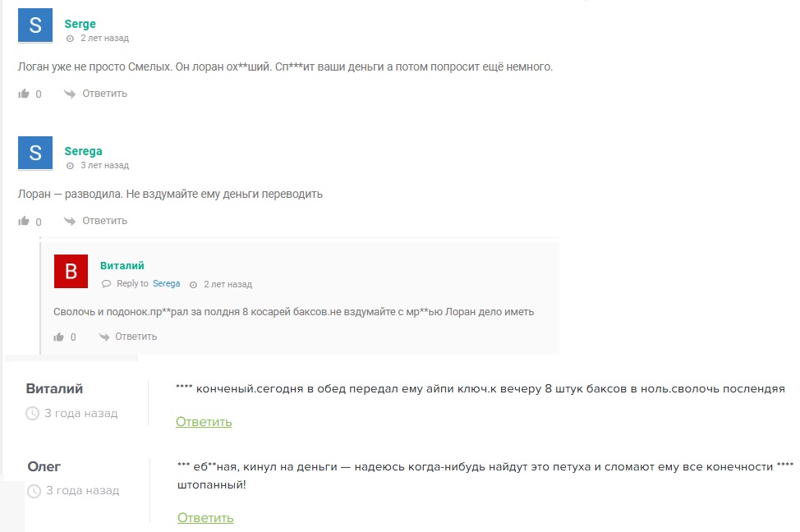Click 'Ответить' text under Serge's comment
Image resolution: width=800 pixels, height=532 pixels.
pyautogui.click(x=104, y=94)
